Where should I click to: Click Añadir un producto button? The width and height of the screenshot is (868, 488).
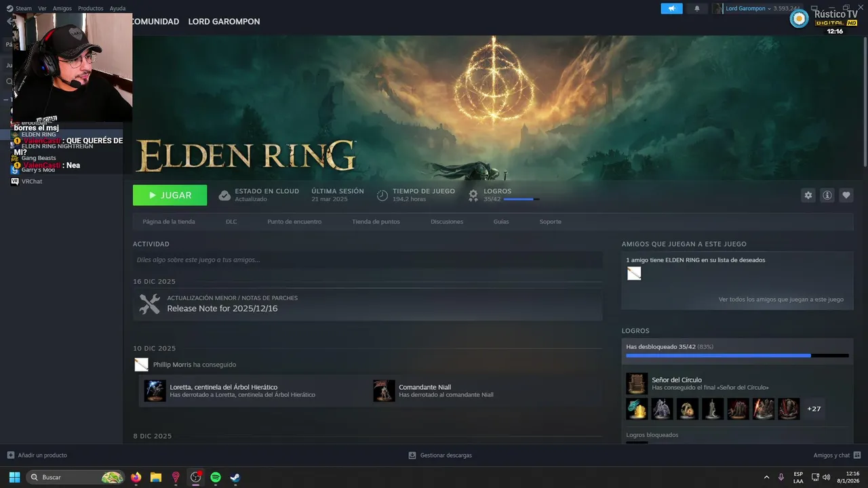37,455
